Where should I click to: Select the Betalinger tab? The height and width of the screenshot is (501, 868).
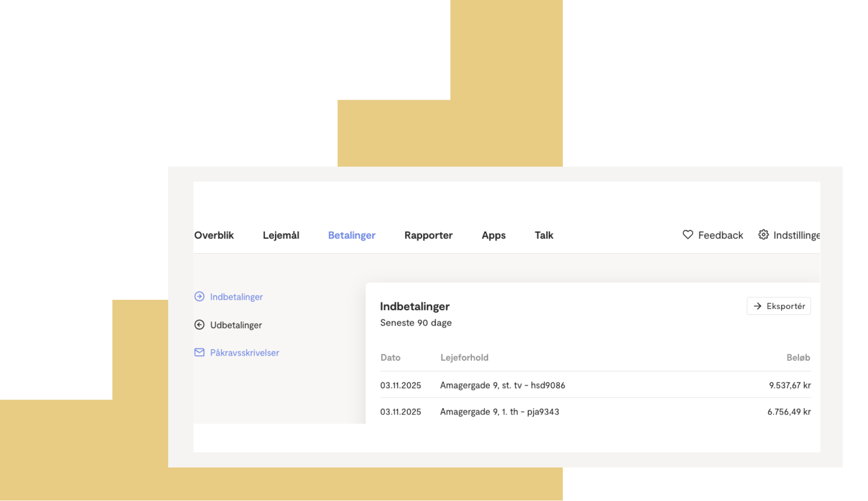click(x=352, y=235)
